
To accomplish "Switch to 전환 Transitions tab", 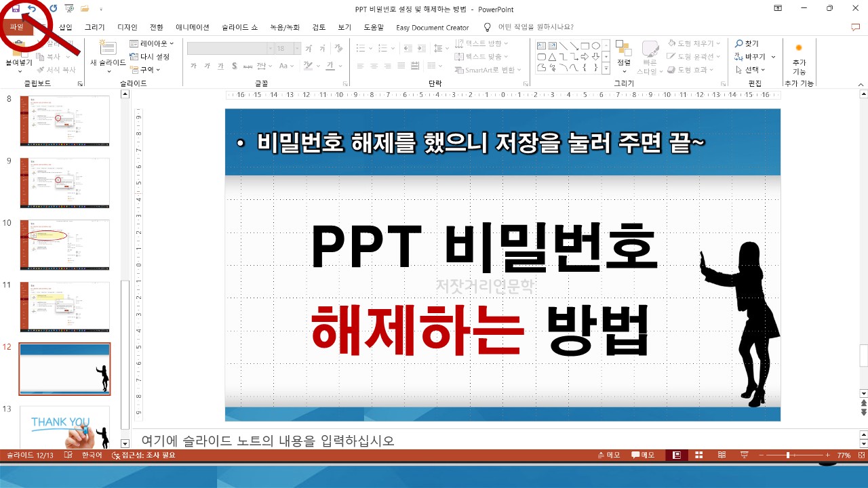I will pos(157,27).
